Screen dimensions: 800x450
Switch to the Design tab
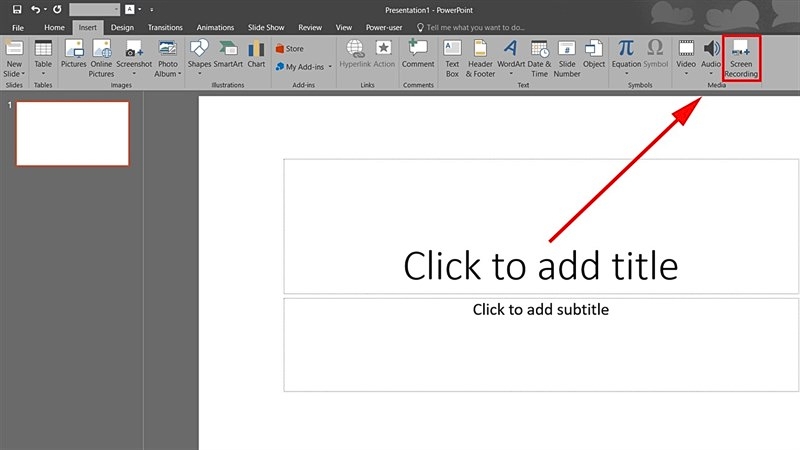click(122, 28)
